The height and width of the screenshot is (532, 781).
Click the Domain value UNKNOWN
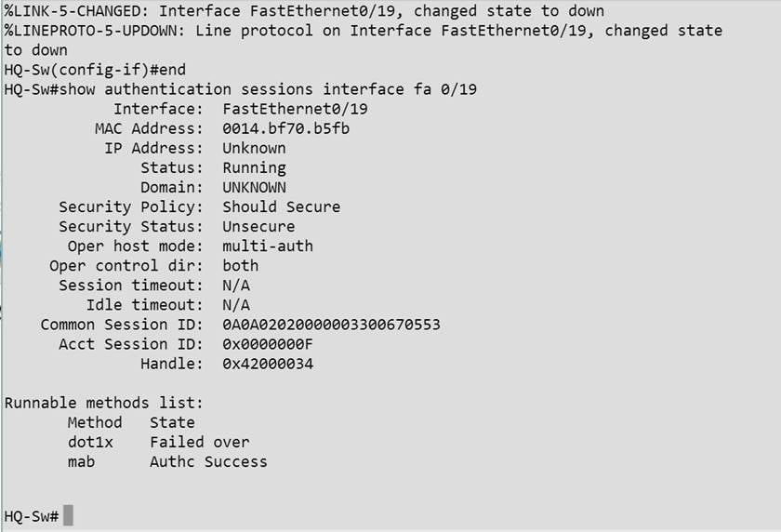tap(254, 187)
